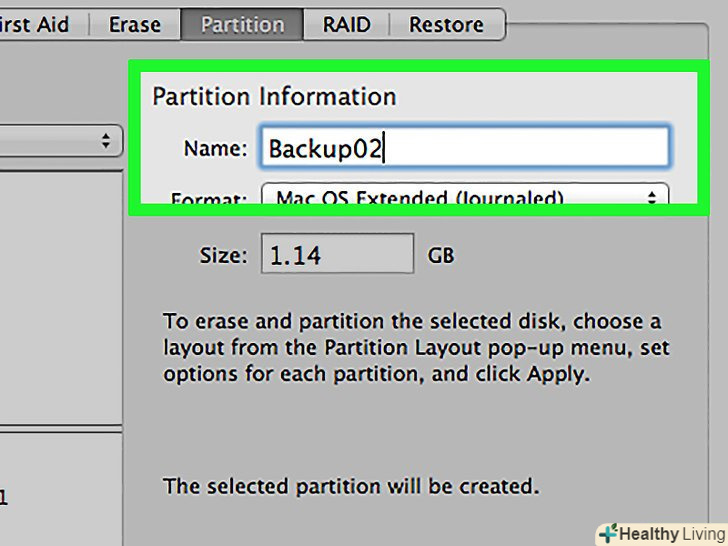Click the Partition Information heading
Screen dimensions: 728x546
(274, 97)
